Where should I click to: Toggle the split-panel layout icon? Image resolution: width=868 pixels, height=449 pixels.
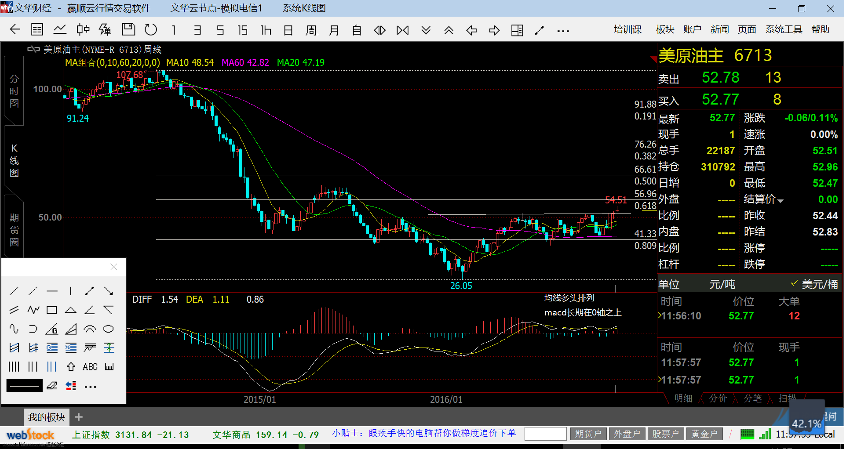click(x=517, y=30)
